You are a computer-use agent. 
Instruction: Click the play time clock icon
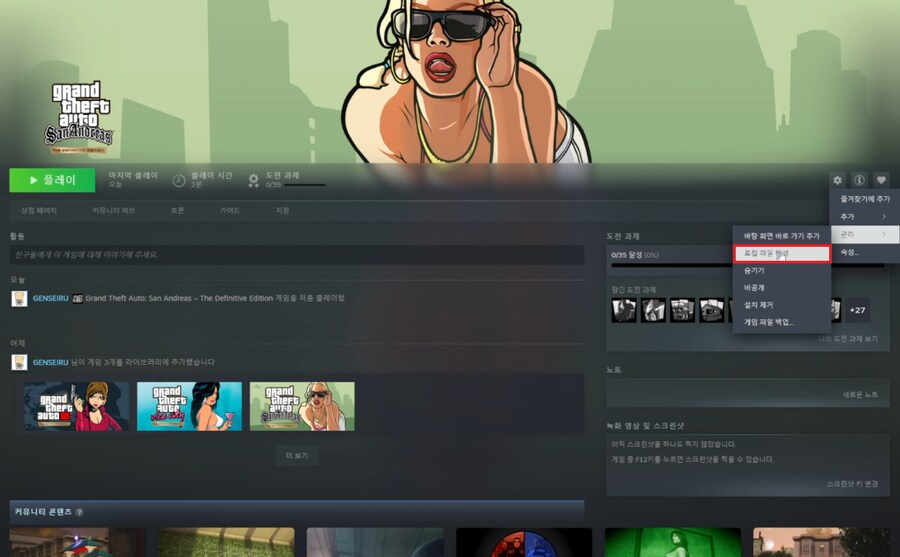pyautogui.click(x=178, y=180)
